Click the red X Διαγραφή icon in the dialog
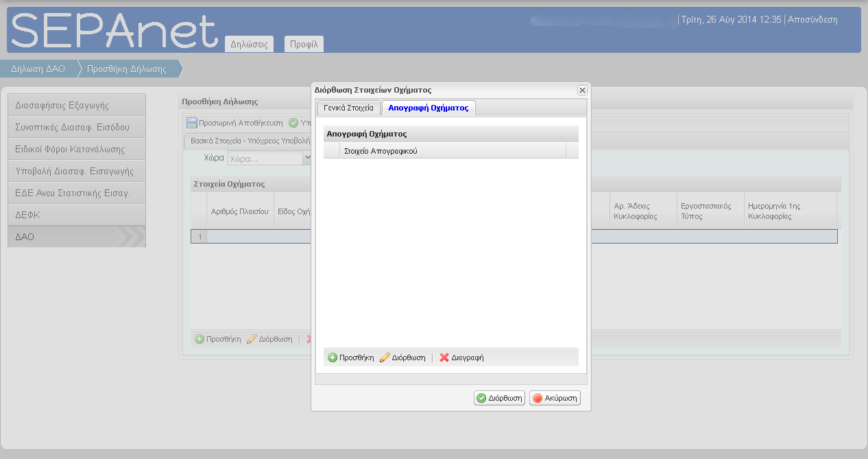The width and height of the screenshot is (868, 459). pyautogui.click(x=444, y=357)
